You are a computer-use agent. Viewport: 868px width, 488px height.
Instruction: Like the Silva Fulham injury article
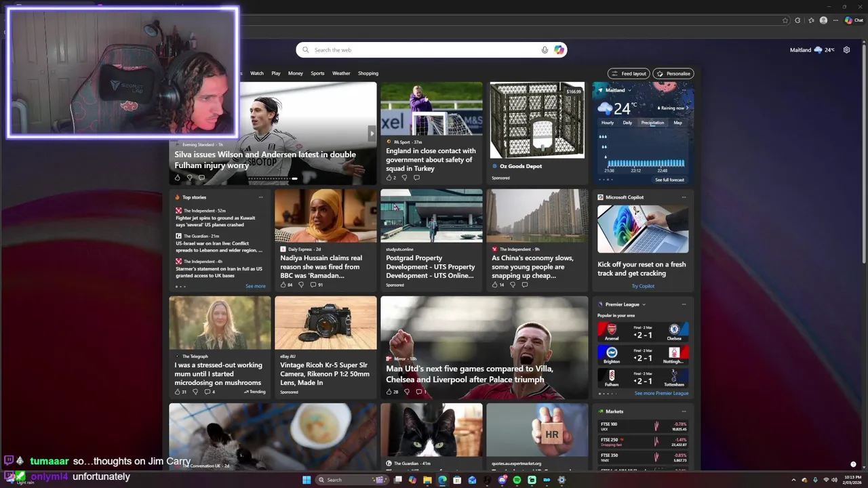click(x=178, y=178)
